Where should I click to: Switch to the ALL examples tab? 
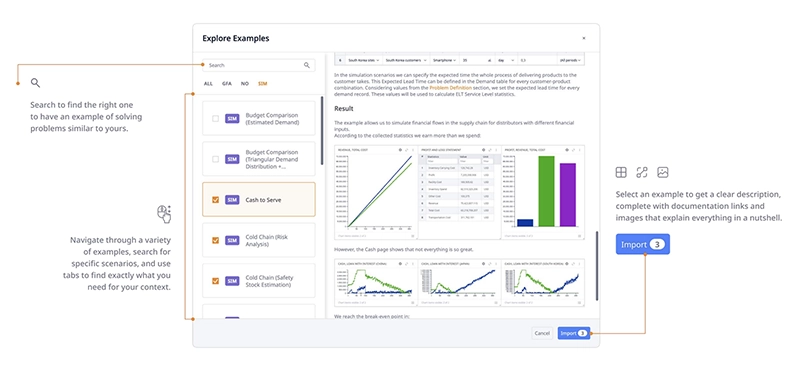coord(208,84)
